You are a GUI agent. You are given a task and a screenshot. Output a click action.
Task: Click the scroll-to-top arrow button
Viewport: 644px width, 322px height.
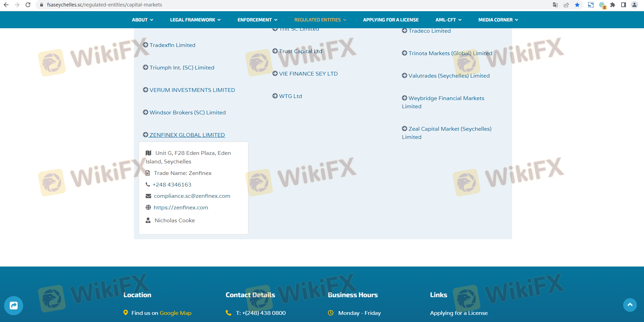(630, 305)
